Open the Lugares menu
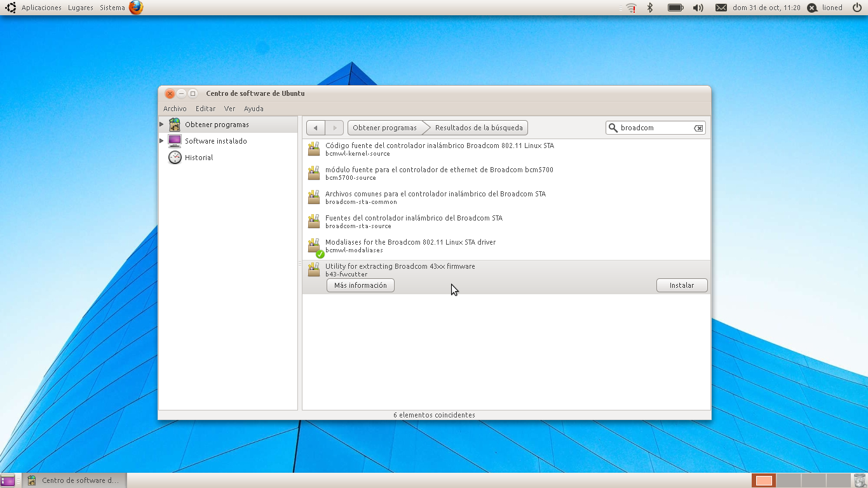 pos(81,8)
